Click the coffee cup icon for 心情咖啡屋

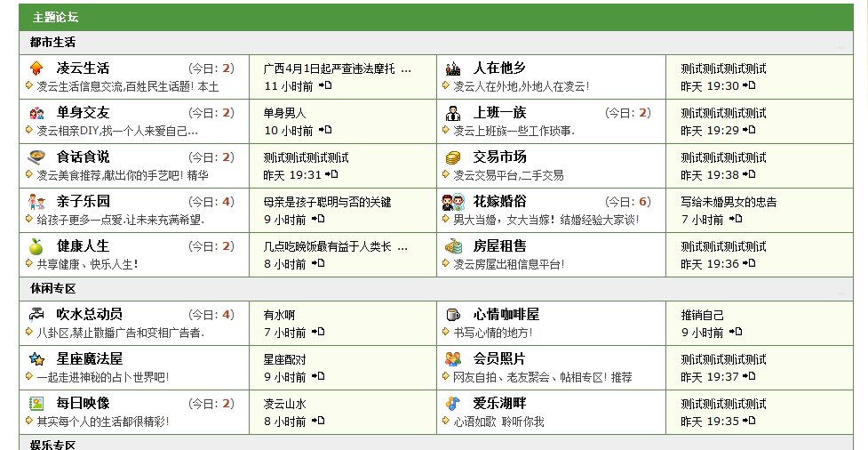(453, 314)
